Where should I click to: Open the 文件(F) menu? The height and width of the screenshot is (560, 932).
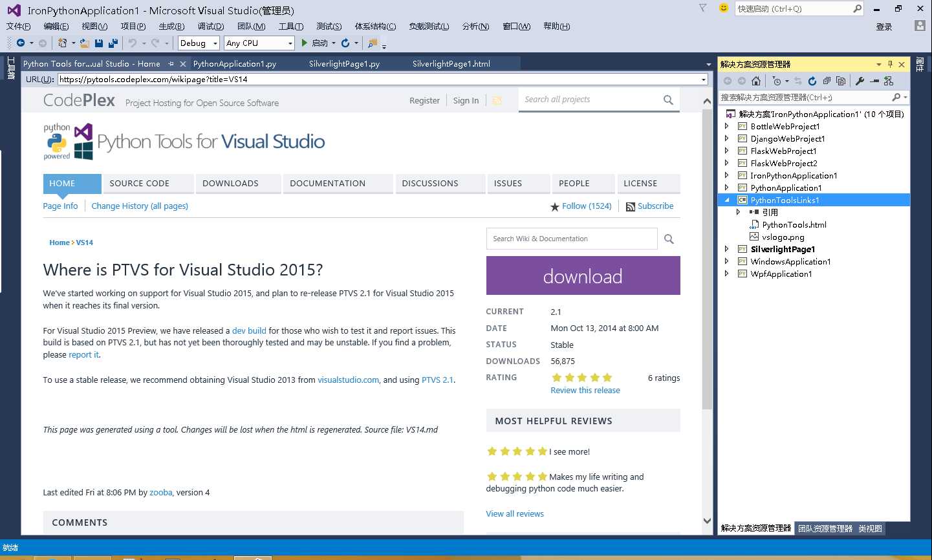pos(19,26)
